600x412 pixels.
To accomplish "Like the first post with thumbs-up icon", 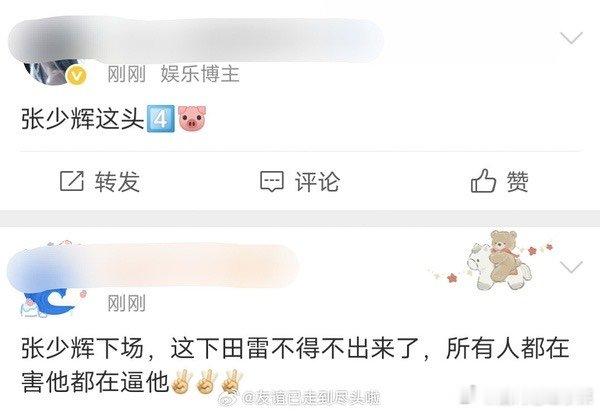I will [483, 181].
